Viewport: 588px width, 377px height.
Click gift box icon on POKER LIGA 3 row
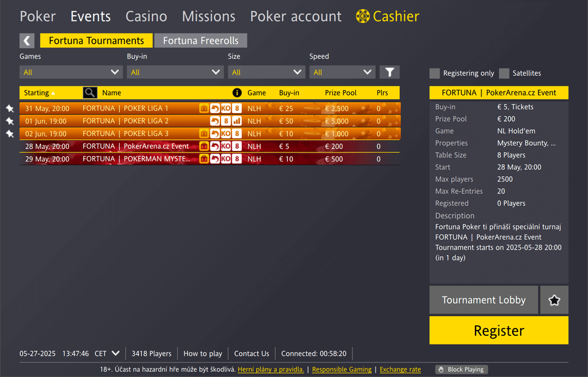(x=204, y=133)
